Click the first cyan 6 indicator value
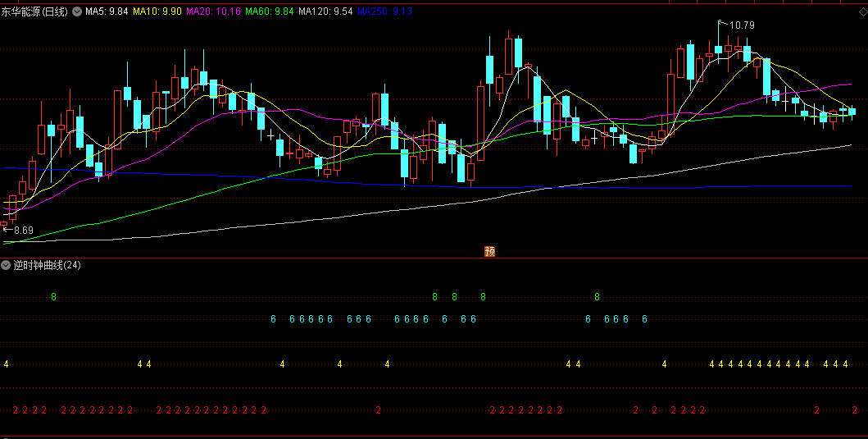This screenshot has width=868, height=439. click(x=273, y=319)
